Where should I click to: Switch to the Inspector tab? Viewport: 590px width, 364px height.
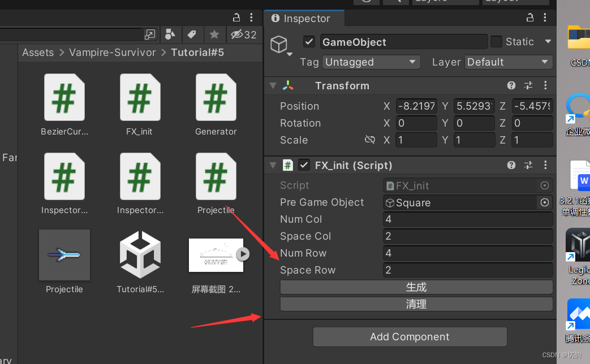(304, 18)
